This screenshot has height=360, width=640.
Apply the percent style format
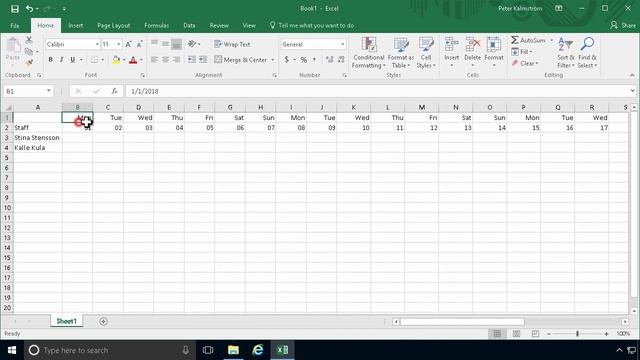click(304, 60)
